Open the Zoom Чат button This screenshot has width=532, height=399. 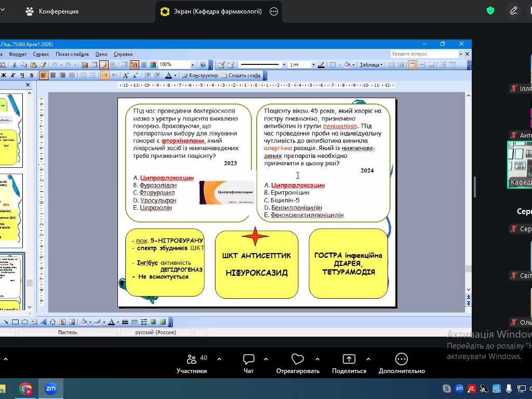click(x=248, y=364)
